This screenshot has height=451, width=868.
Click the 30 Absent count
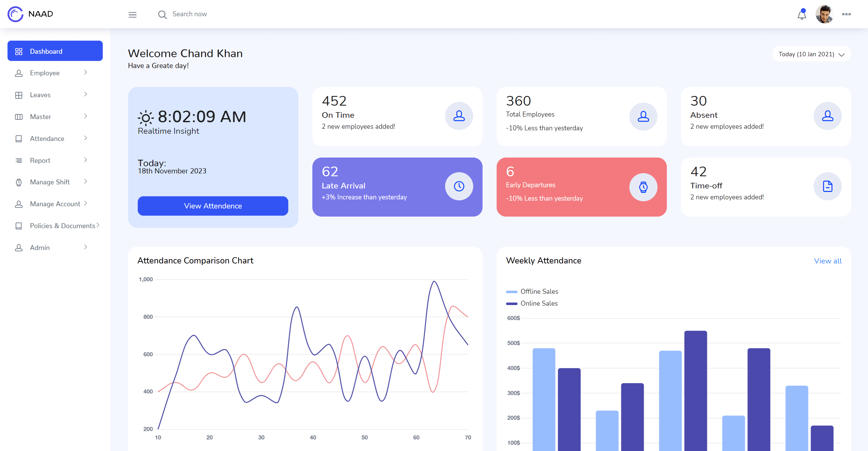(x=698, y=101)
